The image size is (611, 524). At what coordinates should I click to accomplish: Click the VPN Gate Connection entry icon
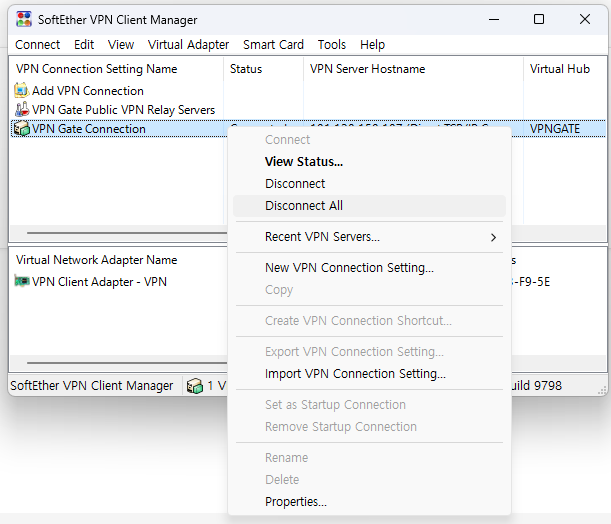[21, 129]
